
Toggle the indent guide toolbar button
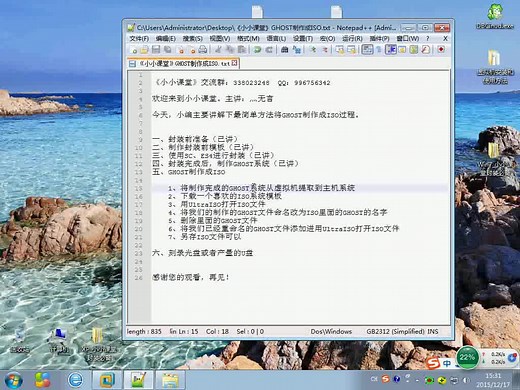(390, 50)
